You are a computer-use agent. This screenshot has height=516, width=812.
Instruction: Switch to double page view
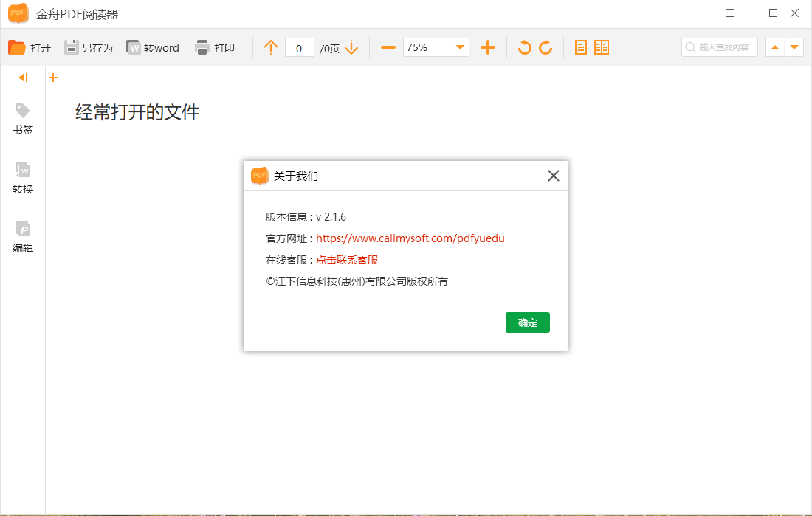point(602,48)
